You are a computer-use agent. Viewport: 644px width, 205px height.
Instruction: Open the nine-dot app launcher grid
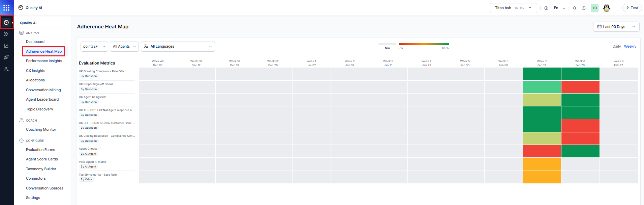pyautogui.click(x=6, y=7)
